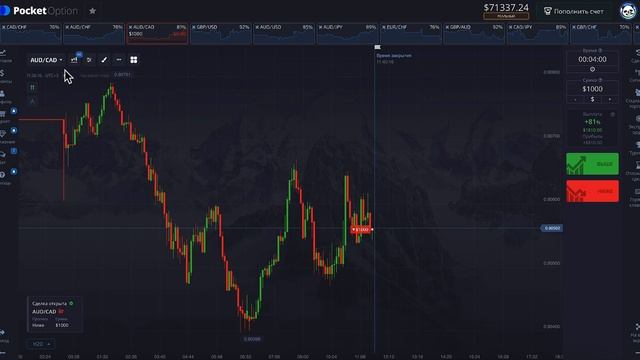Screen dimensions: 640x360
Task: Click the trade time field 00:04:00
Action: [x=592, y=59]
